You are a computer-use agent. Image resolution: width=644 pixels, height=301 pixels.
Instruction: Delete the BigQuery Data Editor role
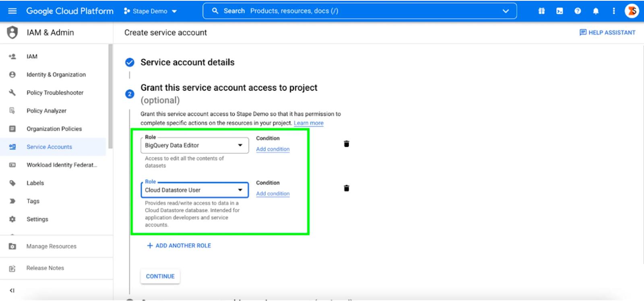(347, 144)
